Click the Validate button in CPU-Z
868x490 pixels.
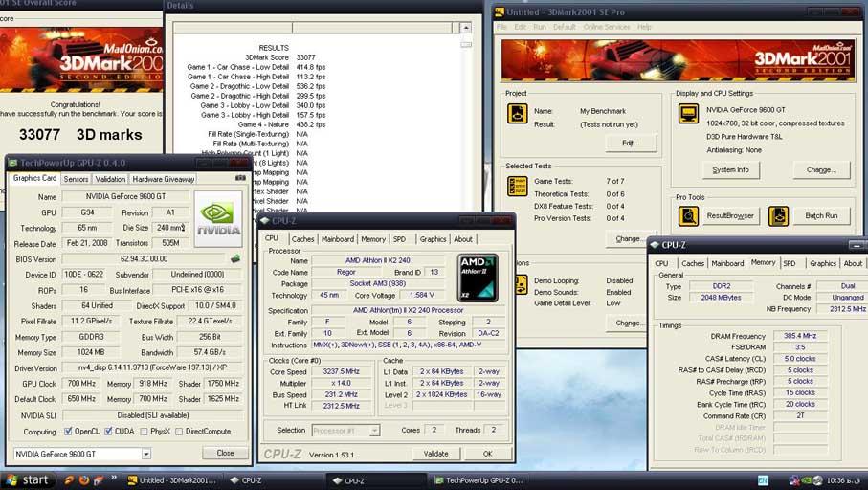[x=436, y=454]
